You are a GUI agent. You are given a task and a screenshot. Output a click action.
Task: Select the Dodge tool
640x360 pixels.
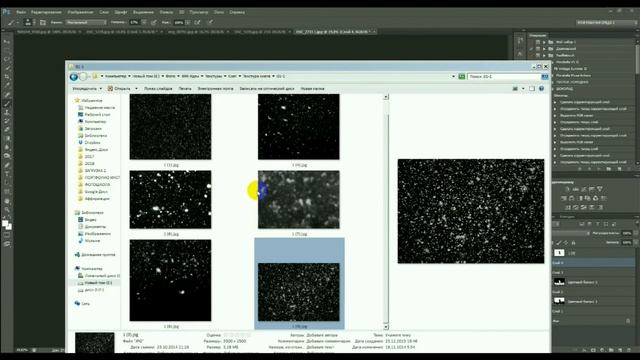(x=7, y=156)
